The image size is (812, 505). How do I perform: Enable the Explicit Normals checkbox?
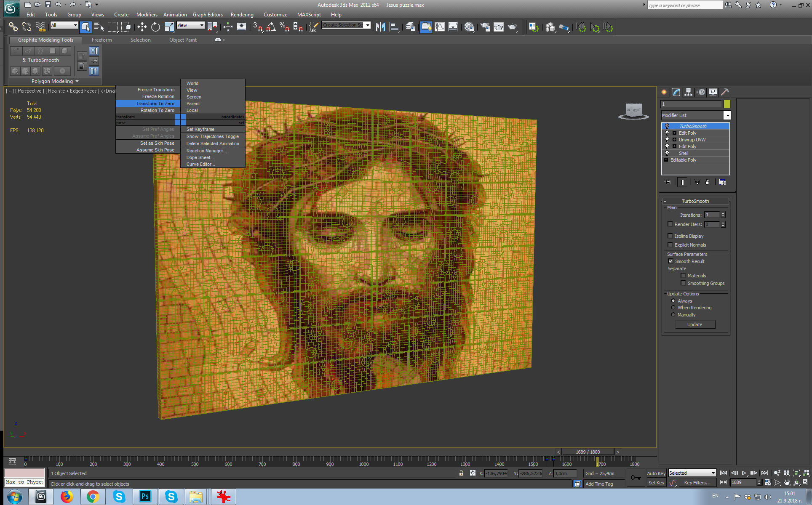click(x=670, y=245)
